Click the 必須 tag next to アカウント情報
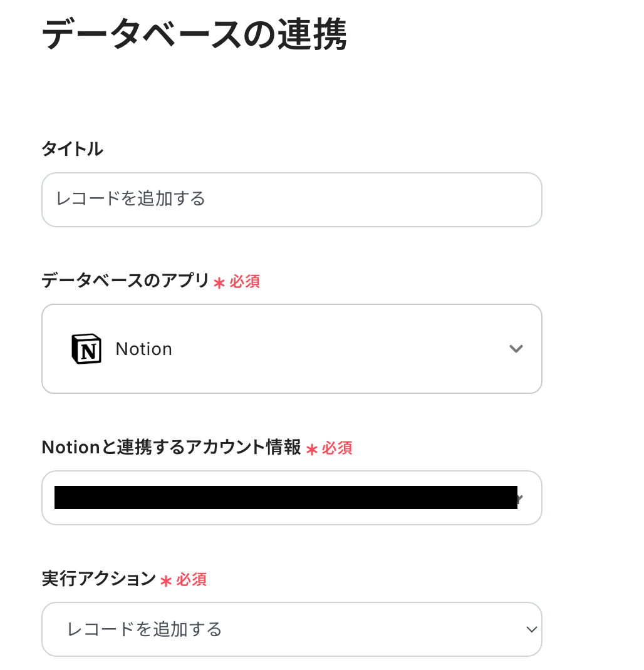The width and height of the screenshot is (644, 670). 337,448
